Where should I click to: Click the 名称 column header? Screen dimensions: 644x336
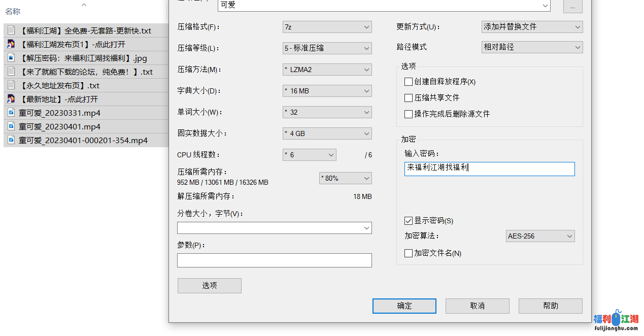tap(13, 11)
